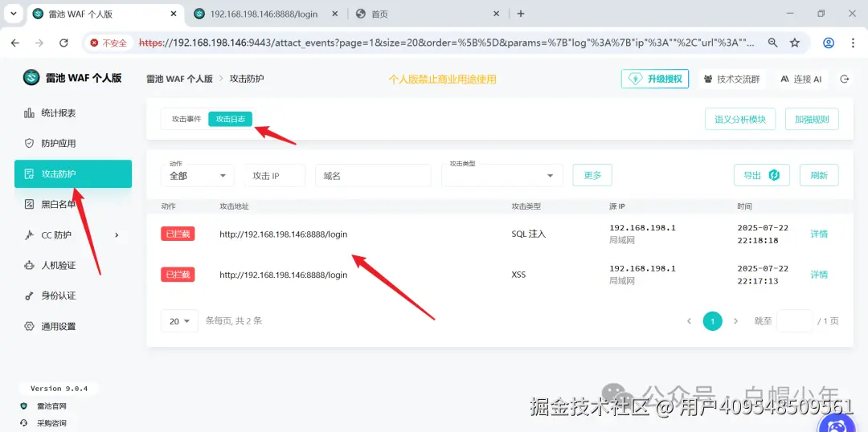Image resolution: width=868 pixels, height=432 pixels.
Task: Switch to the 攻击事件 tab
Action: [x=186, y=119]
